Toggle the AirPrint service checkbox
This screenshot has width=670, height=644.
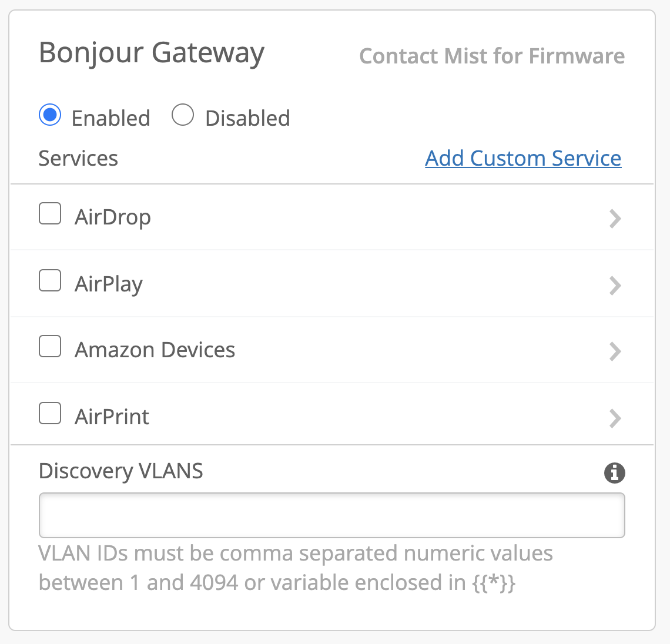click(x=50, y=413)
